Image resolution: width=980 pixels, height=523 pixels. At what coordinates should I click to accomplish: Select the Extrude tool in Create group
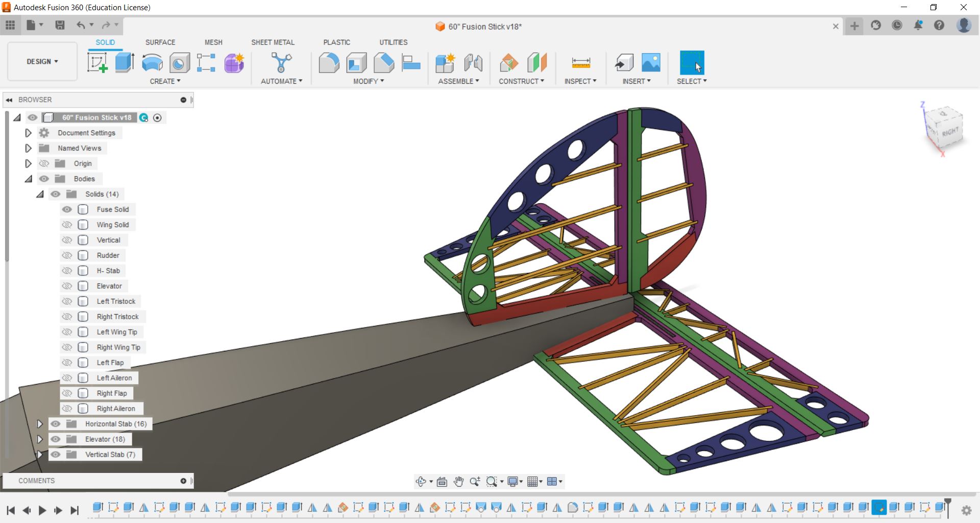(125, 63)
